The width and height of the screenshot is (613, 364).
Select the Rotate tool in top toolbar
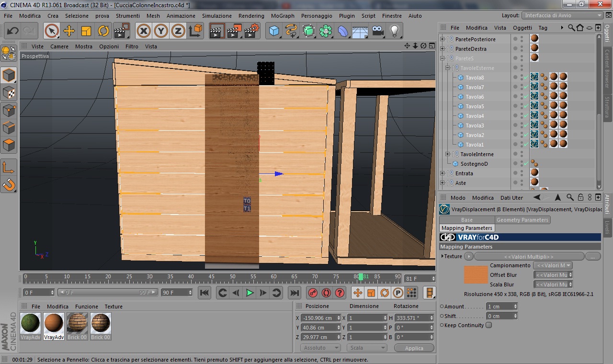[x=103, y=31]
